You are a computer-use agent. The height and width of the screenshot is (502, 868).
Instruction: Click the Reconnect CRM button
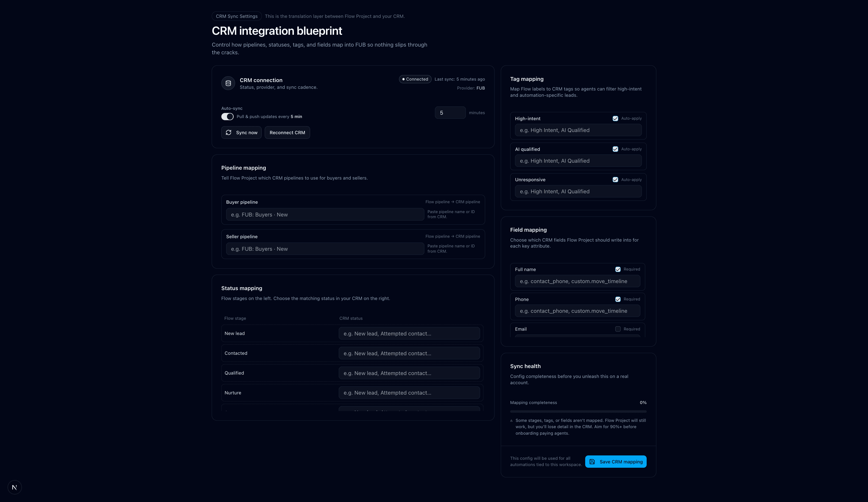tap(287, 132)
